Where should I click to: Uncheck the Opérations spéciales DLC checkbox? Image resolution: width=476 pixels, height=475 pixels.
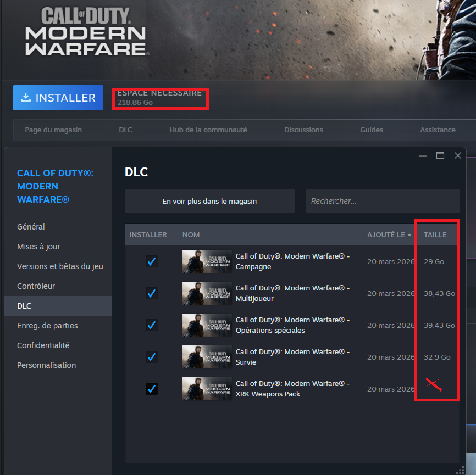(152, 325)
